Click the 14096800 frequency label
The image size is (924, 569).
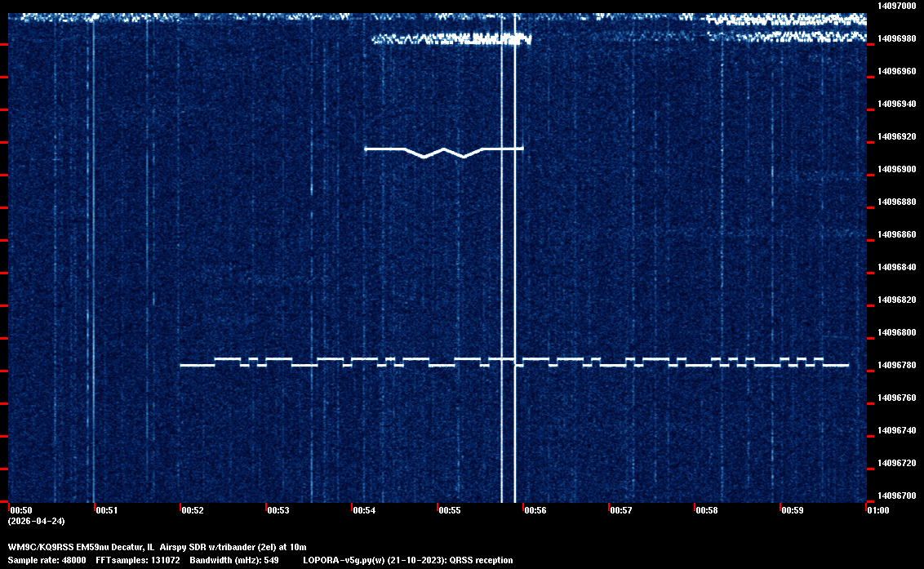895,332
